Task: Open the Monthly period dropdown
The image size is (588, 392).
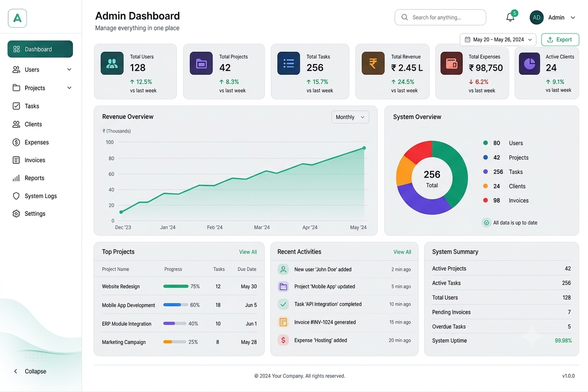Action: pyautogui.click(x=350, y=117)
